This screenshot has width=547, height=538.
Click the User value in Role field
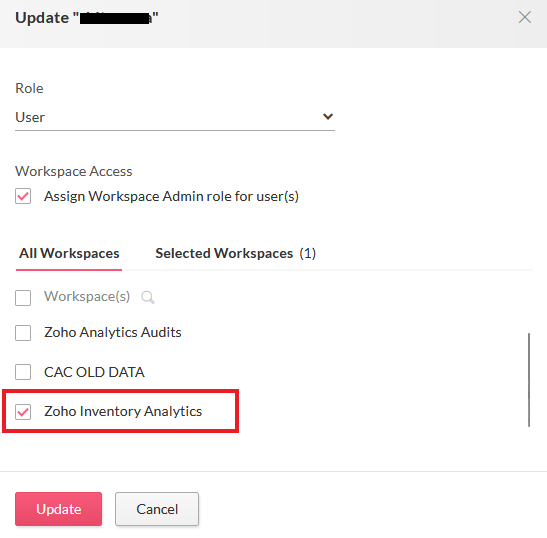click(x=30, y=117)
